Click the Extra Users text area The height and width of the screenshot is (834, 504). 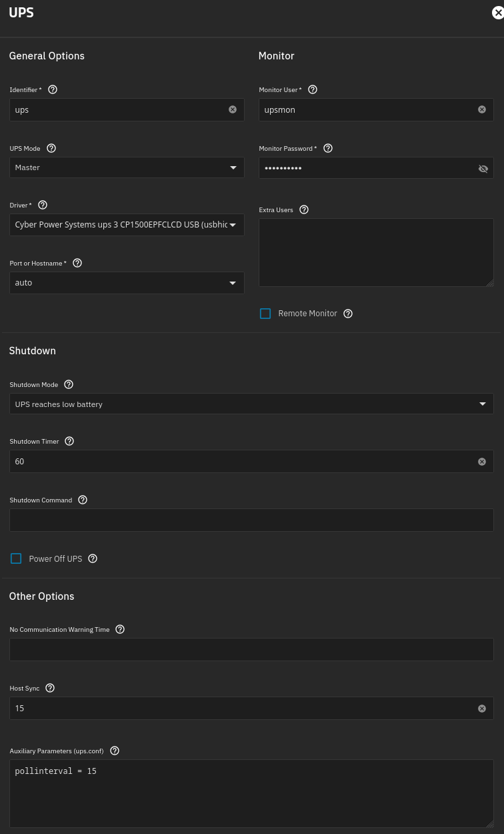point(376,253)
